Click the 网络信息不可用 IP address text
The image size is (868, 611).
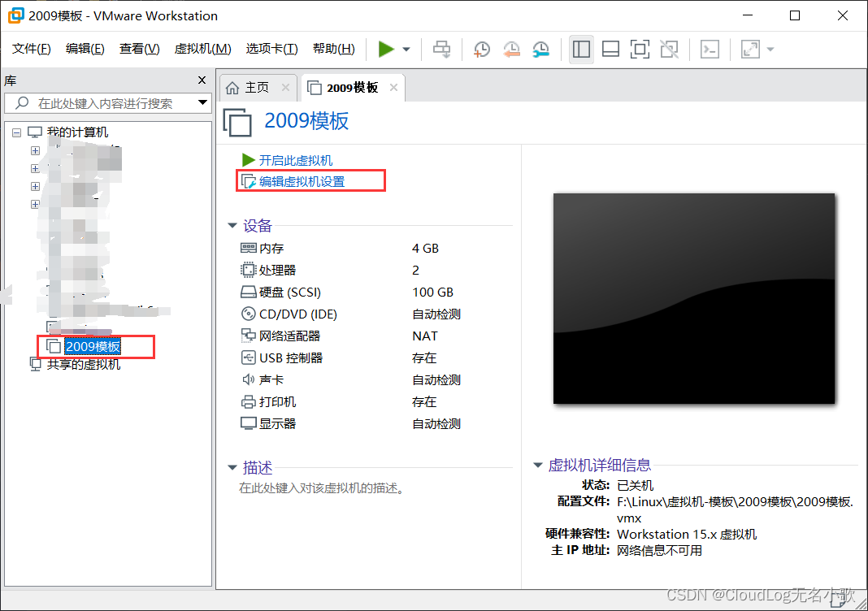click(x=659, y=551)
